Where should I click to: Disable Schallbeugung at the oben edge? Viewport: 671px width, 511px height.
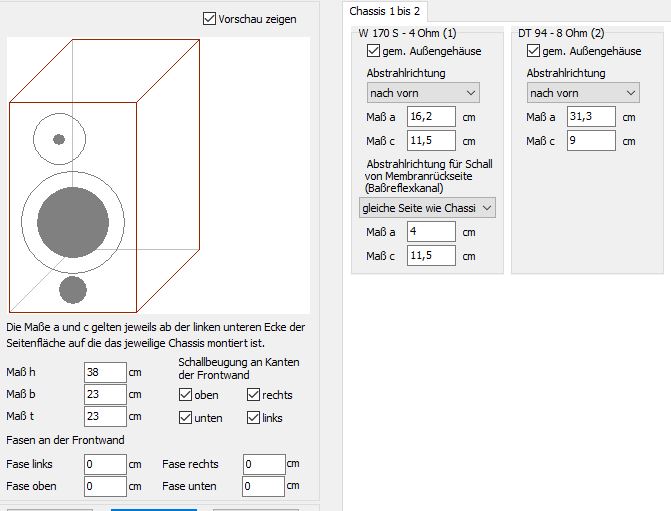click(186, 395)
